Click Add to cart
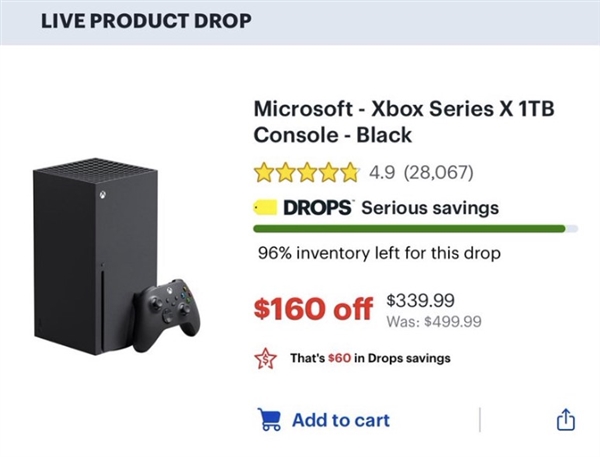Image resolution: width=600 pixels, height=457 pixels. (x=341, y=420)
